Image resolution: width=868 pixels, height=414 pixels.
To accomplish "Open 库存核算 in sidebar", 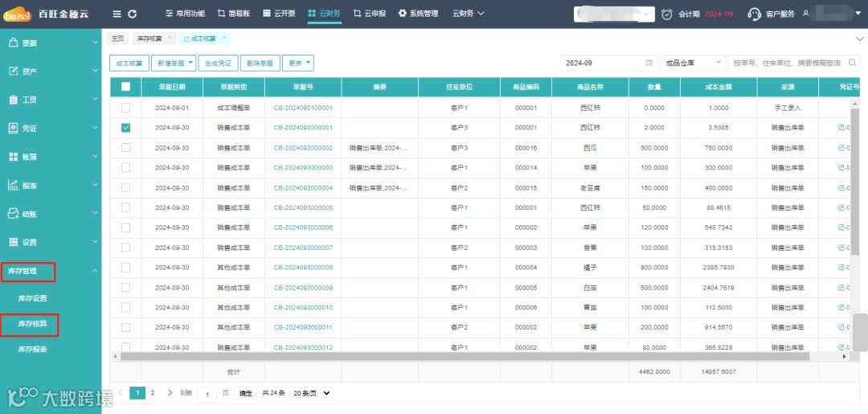I will point(33,324).
